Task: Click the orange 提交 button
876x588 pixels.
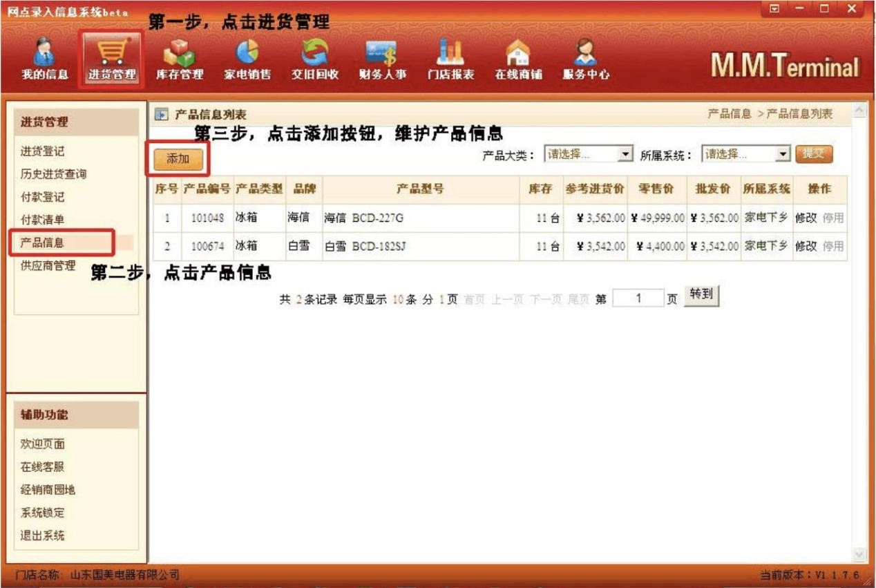Action: [815, 154]
